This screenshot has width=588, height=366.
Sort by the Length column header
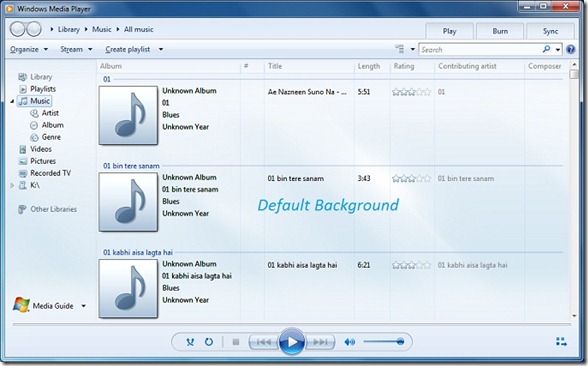pos(369,66)
